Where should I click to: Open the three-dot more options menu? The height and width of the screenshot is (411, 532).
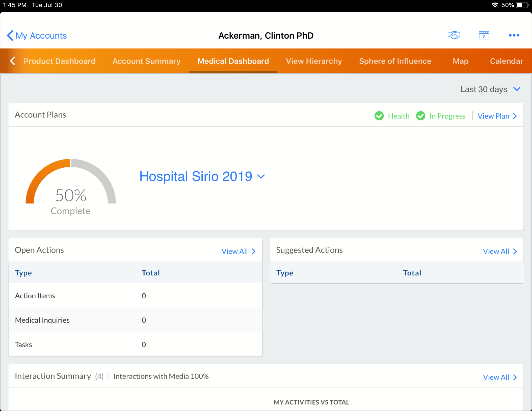(x=514, y=35)
